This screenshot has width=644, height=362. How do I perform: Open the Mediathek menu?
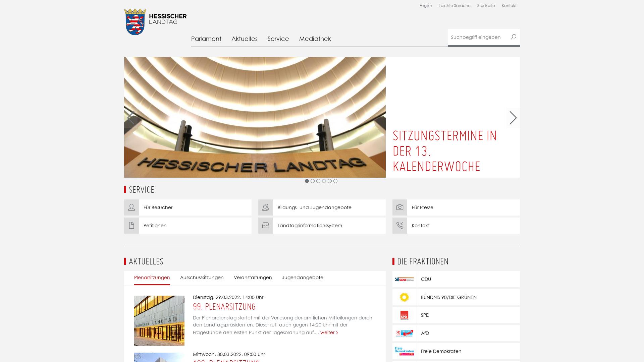(x=315, y=39)
